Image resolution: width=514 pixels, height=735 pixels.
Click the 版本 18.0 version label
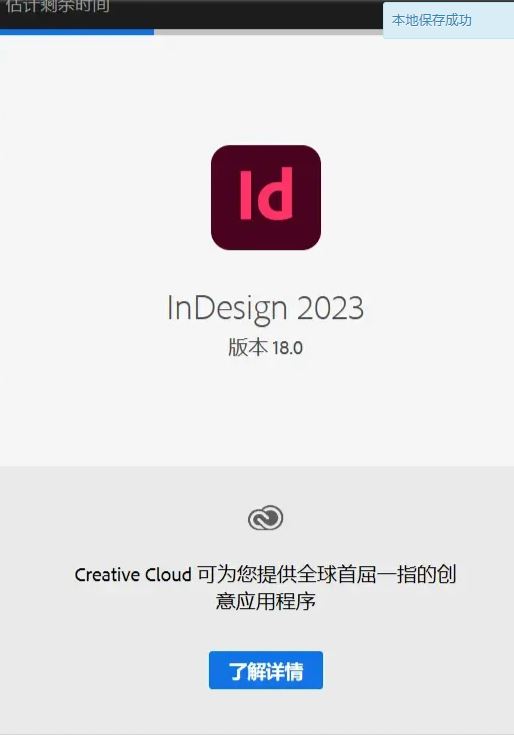tap(265, 348)
